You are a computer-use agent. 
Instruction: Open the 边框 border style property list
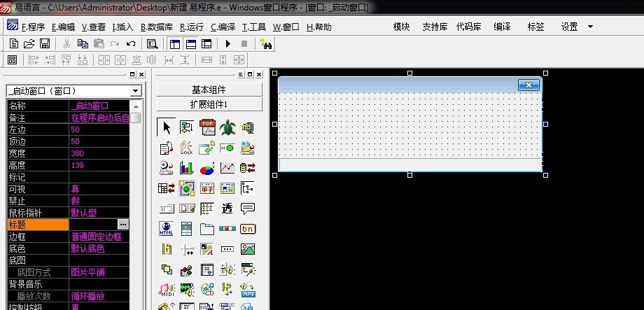99,237
